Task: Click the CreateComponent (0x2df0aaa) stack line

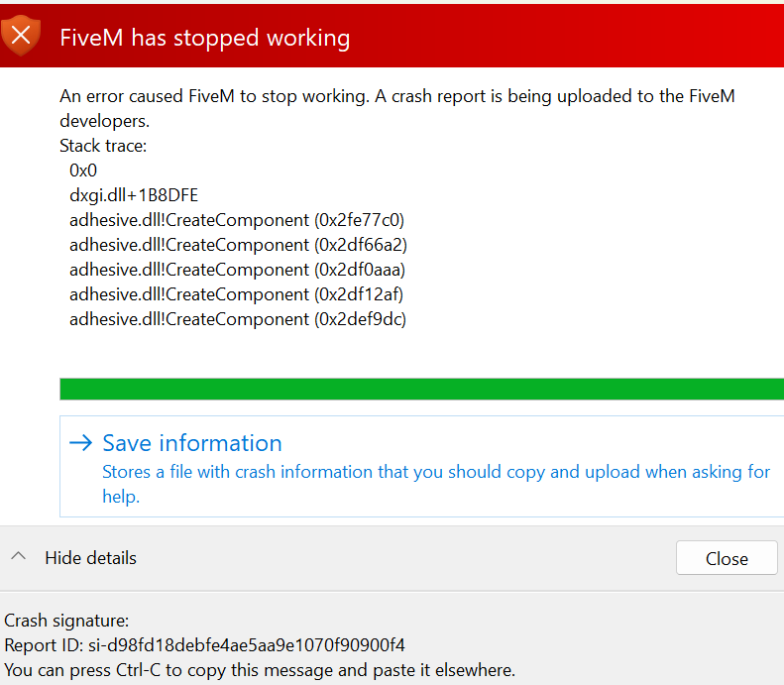Action: (x=238, y=270)
